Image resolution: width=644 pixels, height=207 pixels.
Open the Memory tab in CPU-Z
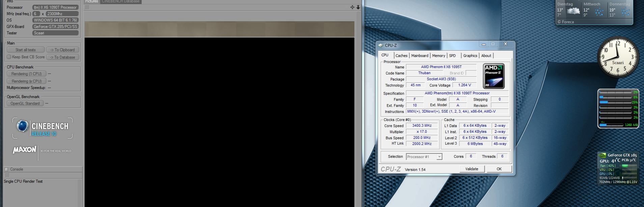click(439, 56)
